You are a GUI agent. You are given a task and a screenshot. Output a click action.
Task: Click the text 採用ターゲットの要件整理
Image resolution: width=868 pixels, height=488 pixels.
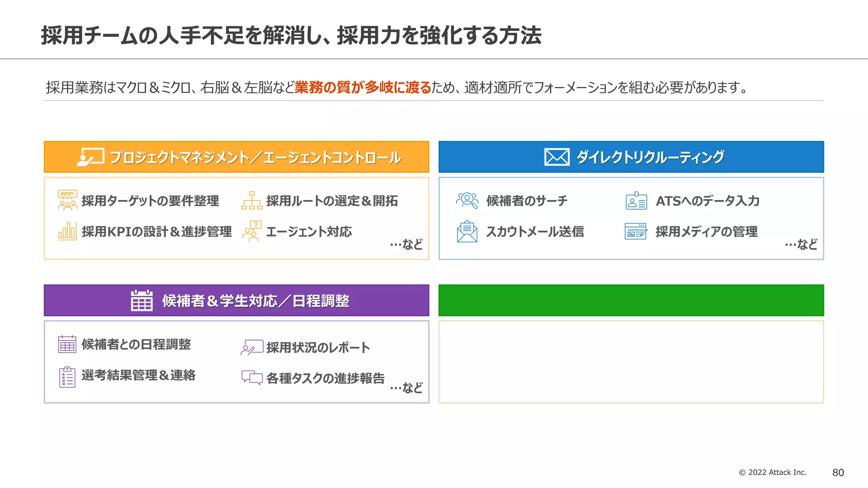(150, 201)
